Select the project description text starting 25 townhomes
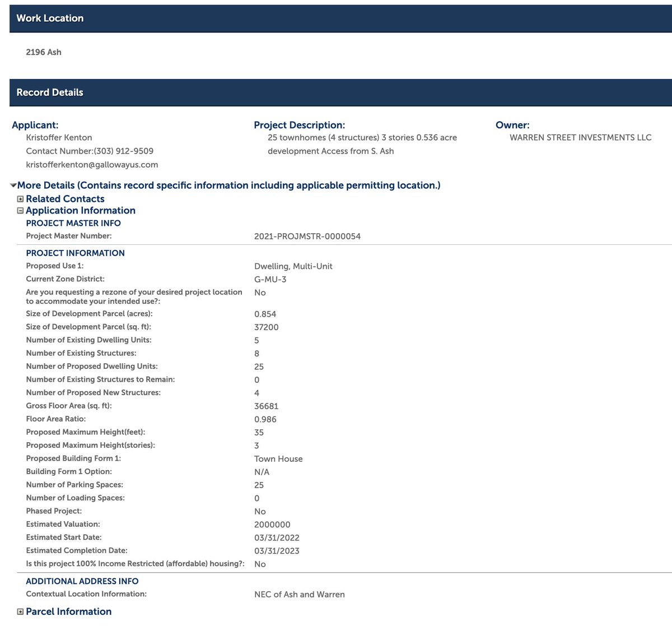The image size is (672, 626). click(x=362, y=145)
